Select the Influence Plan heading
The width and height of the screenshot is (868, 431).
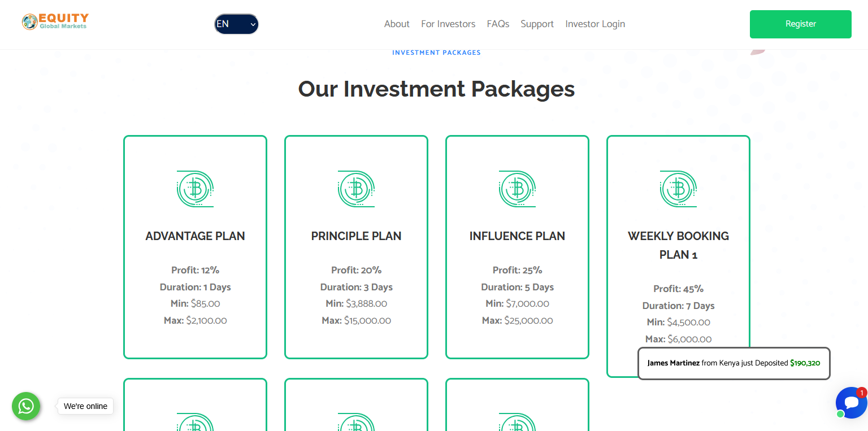[517, 236]
